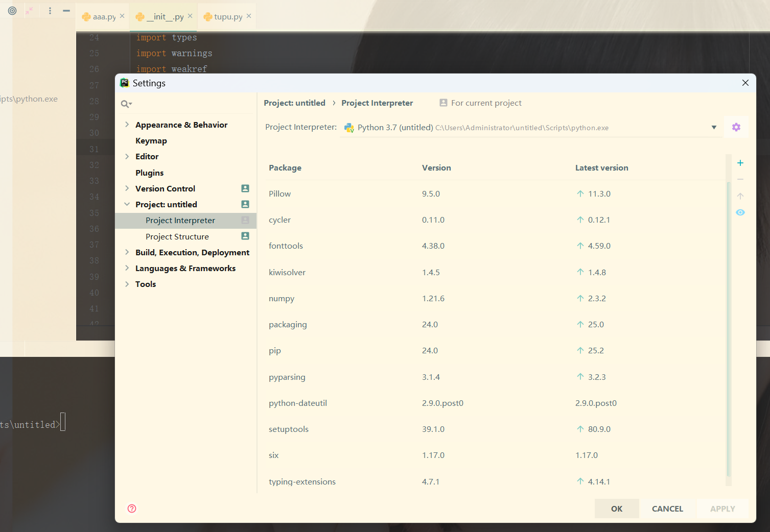Click the package list vertical scrollbar
770x532 pixels.
click(x=729, y=328)
